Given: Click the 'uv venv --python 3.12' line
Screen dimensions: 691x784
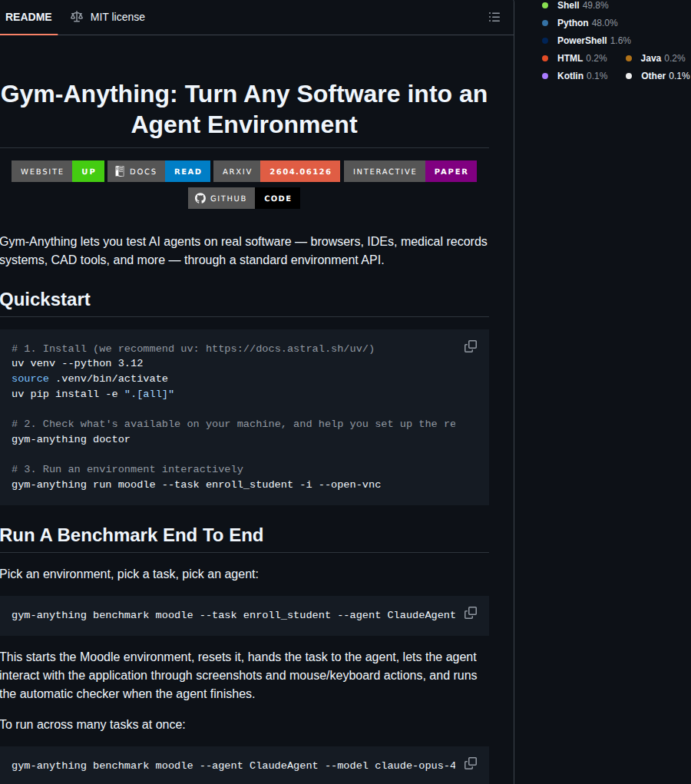Looking at the screenshot, I should 77,363.
